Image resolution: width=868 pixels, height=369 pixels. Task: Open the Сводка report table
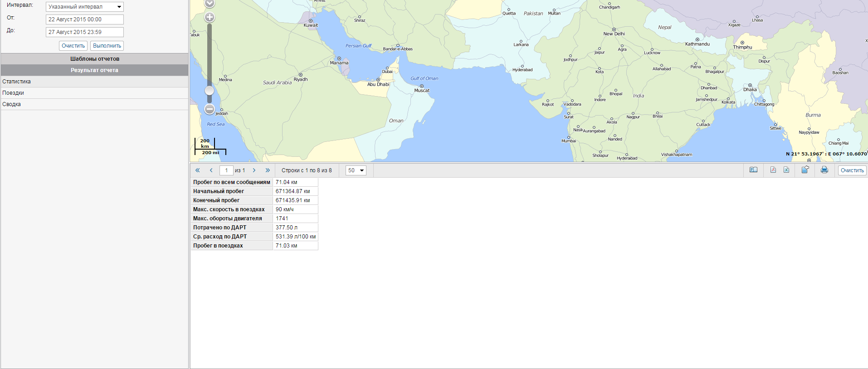(12, 104)
